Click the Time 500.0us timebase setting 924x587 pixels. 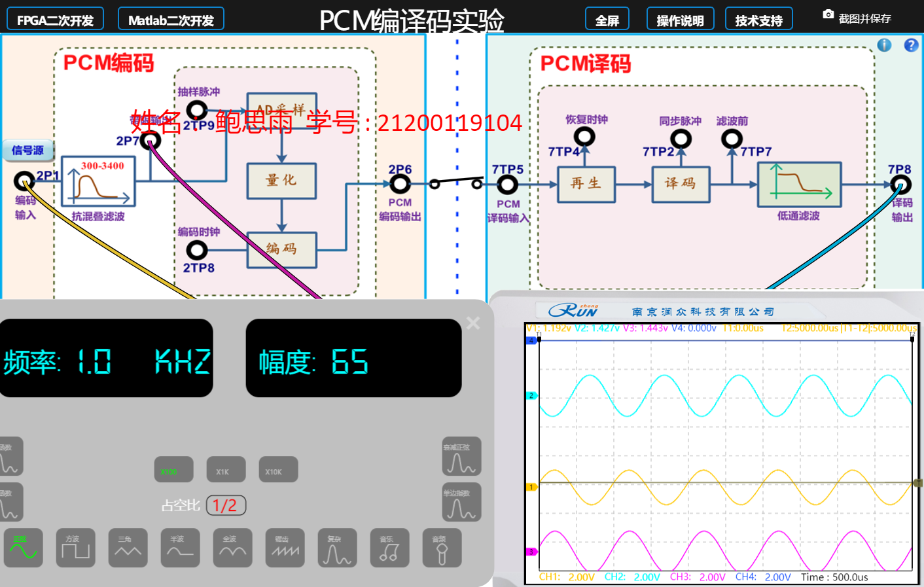(834, 577)
